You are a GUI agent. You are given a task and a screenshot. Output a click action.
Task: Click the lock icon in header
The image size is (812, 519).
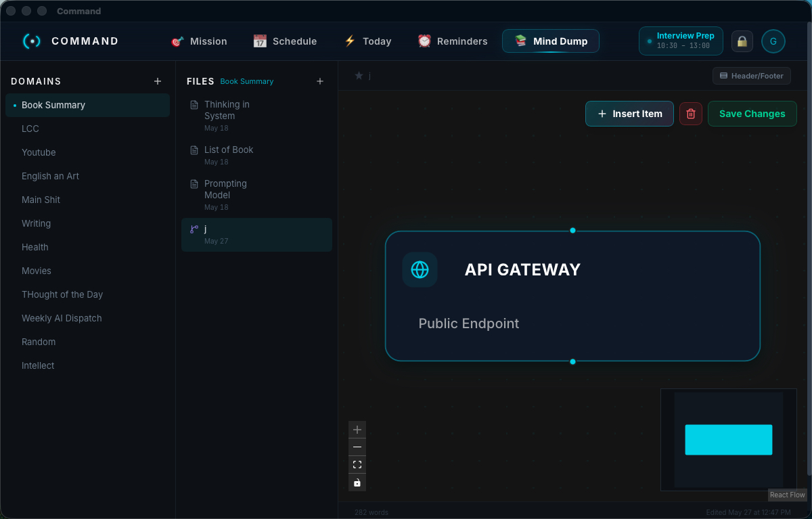[x=742, y=41]
